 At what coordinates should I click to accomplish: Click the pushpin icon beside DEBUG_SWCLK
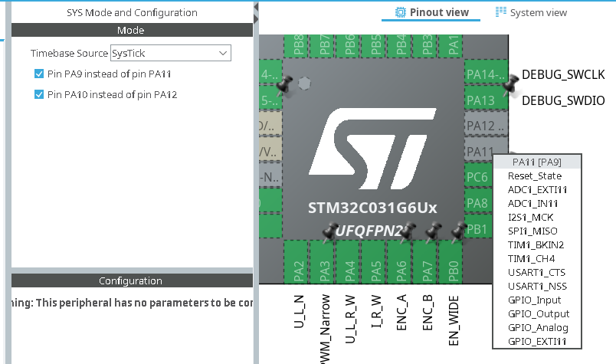512,84
